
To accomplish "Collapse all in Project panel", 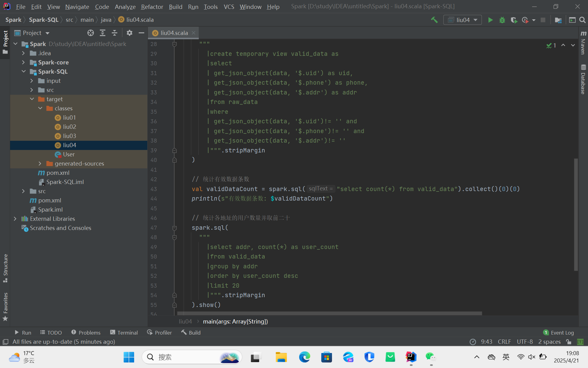I will point(114,33).
